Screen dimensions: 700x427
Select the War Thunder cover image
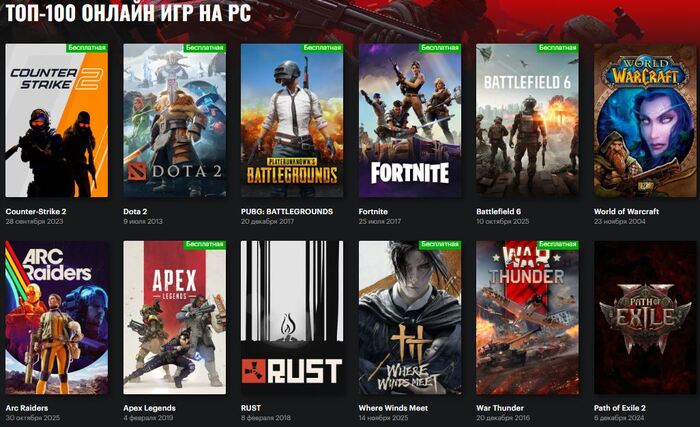(528, 318)
